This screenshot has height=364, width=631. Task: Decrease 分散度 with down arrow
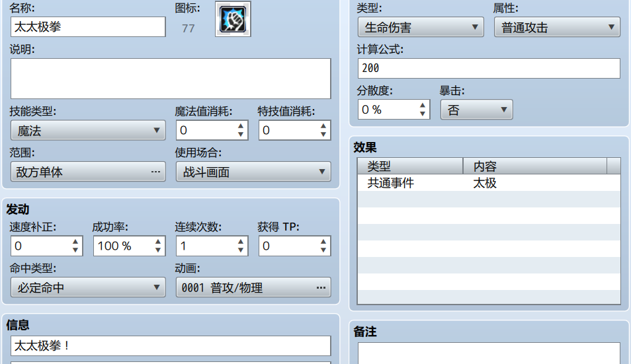(423, 114)
